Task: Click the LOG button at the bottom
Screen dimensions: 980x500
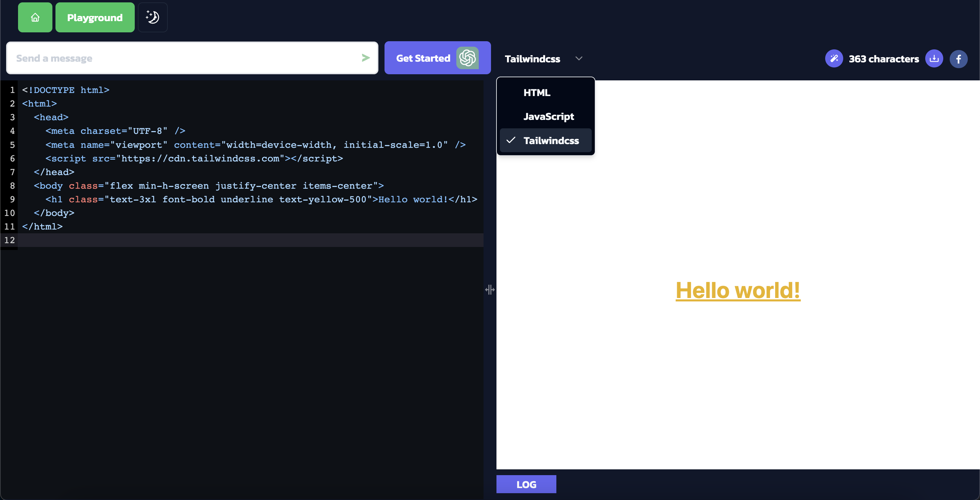Action: point(526,485)
